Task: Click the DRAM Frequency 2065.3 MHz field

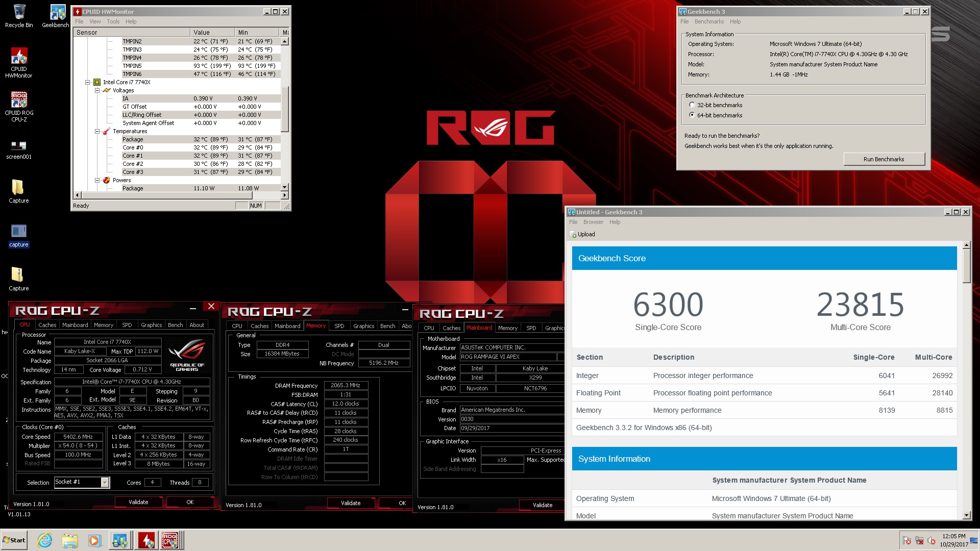Action: tap(346, 386)
